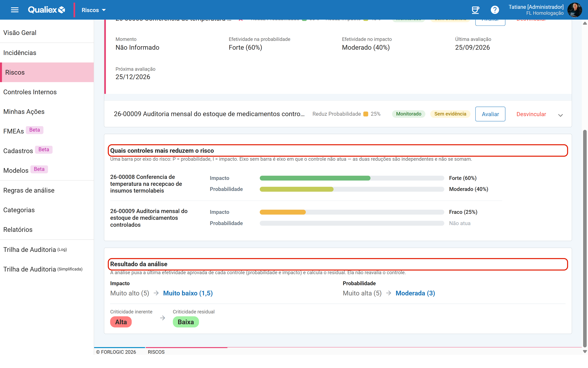Open Regras de análise
This screenshot has height=368, width=588.
pos(47,190)
